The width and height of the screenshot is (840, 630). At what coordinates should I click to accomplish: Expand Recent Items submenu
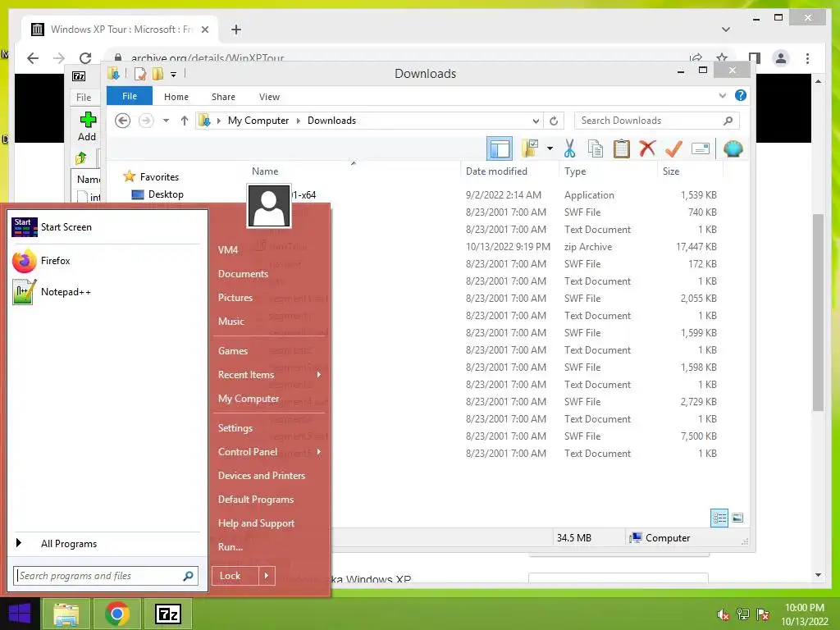pos(319,374)
